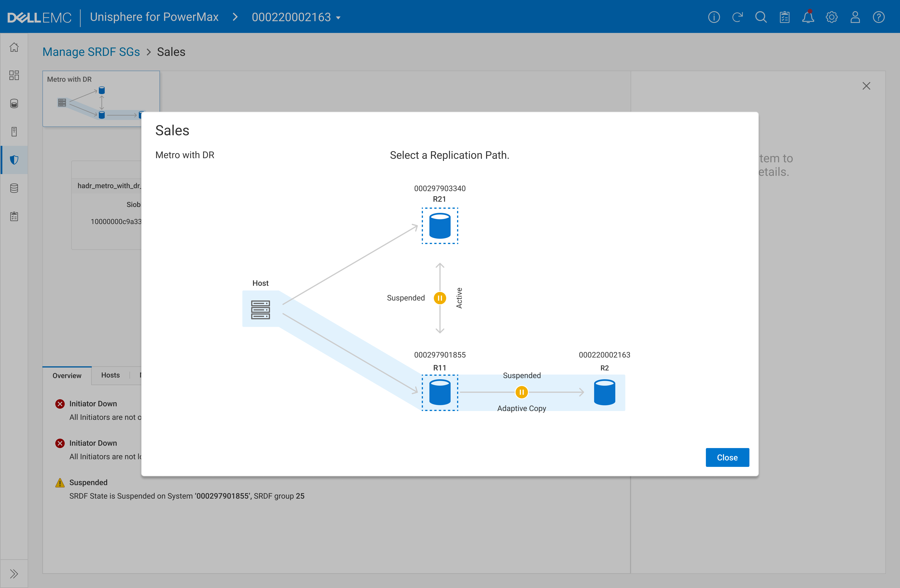Switch to the Hosts tab
This screenshot has width=900, height=588.
[110, 375]
